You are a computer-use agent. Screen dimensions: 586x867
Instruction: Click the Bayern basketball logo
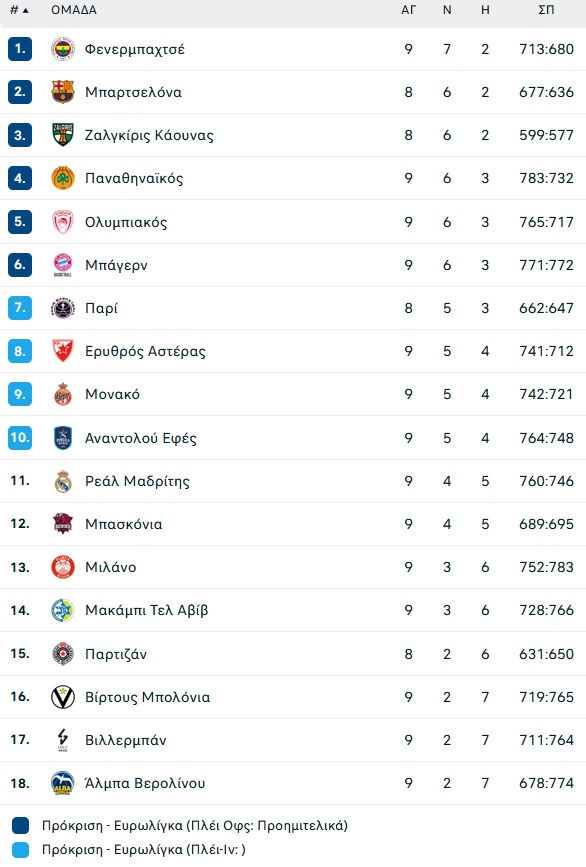click(62, 265)
